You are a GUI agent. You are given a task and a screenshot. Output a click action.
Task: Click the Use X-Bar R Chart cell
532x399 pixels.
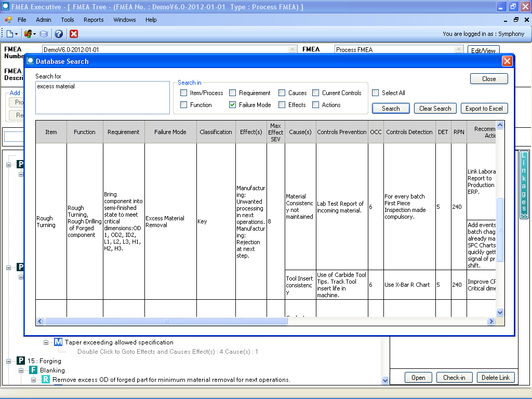(409, 285)
